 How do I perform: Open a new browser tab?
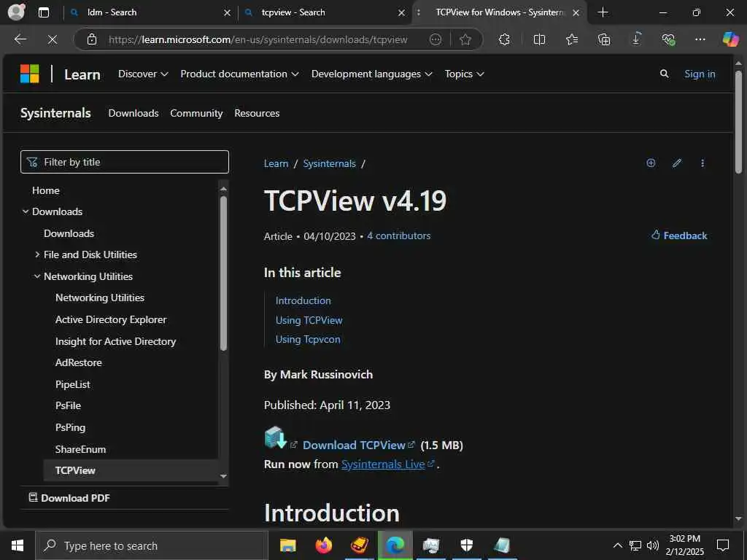pos(603,12)
